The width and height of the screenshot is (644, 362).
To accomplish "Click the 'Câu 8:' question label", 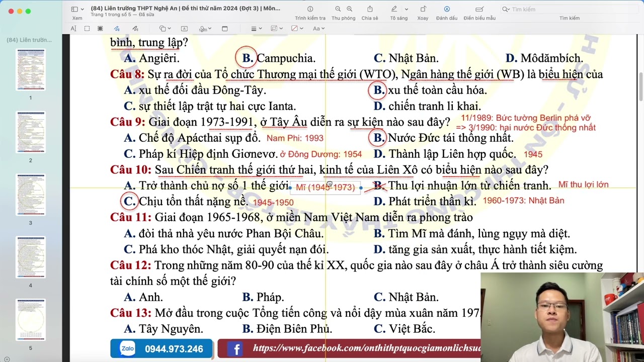I will pos(127,74).
